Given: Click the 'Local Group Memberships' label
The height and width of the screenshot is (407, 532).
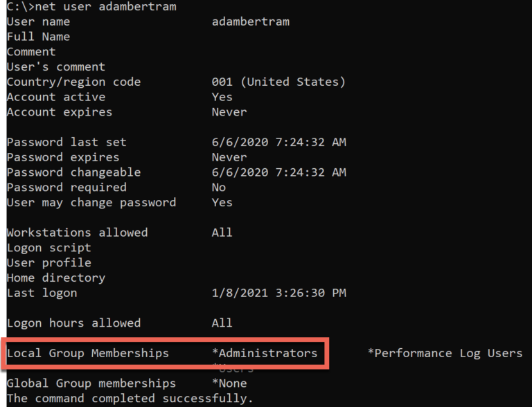Looking at the screenshot, I should point(88,354).
